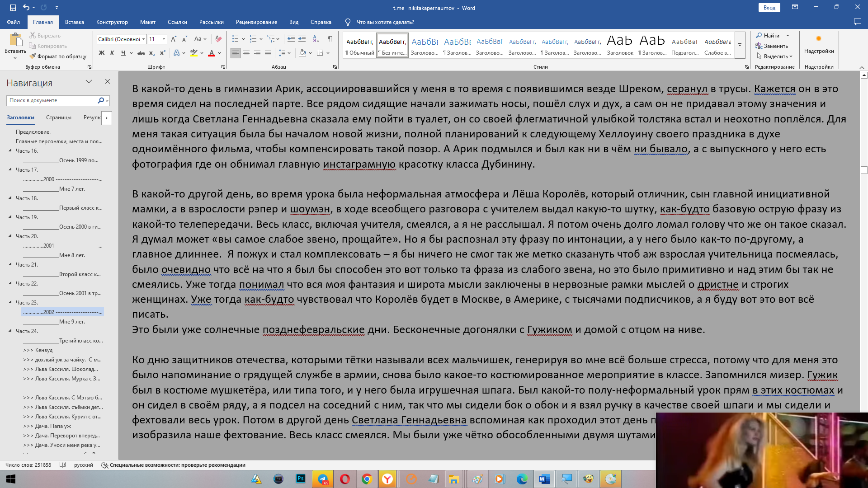The image size is (868, 488).
Task: Increase paragraph indent
Action: tap(302, 39)
